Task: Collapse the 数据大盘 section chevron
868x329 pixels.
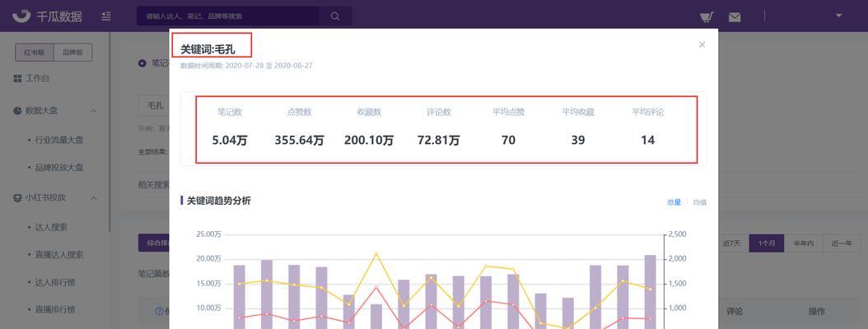Action: [94, 111]
